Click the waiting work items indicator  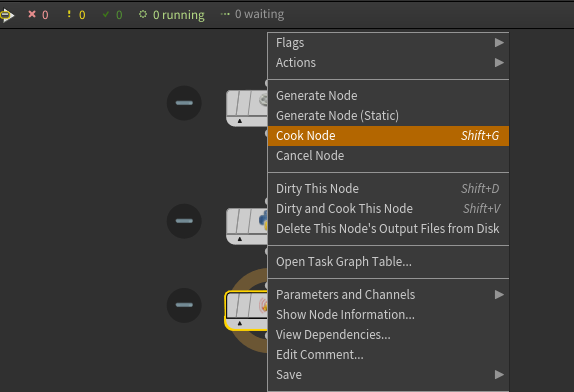252,14
